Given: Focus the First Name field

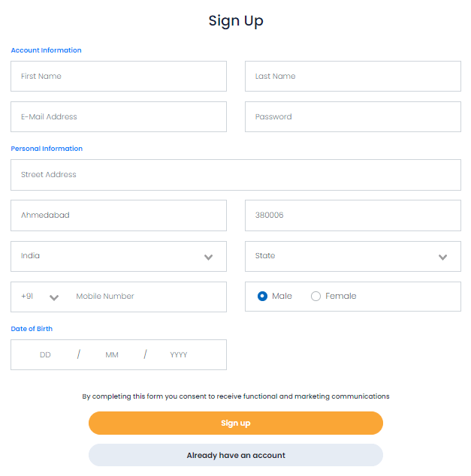Looking at the screenshot, I should pos(118,77).
